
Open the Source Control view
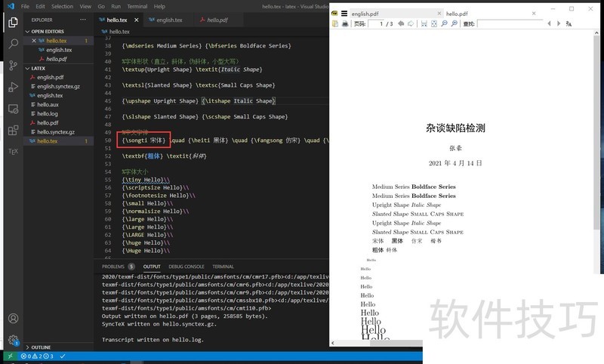click(x=13, y=66)
